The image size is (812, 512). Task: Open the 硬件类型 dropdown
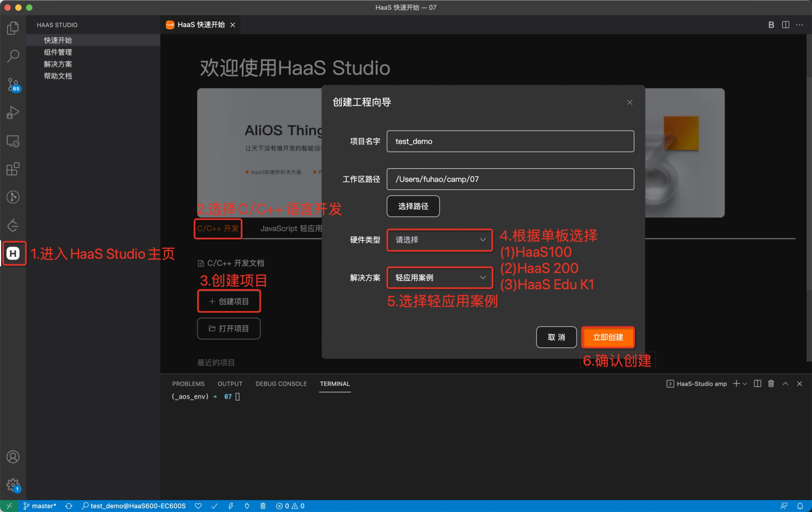(x=439, y=240)
